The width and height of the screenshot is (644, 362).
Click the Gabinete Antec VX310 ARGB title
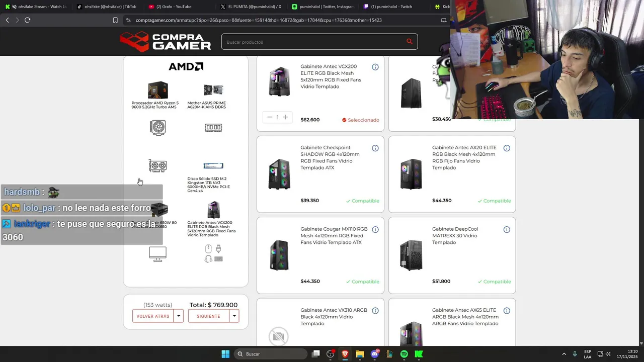point(334,317)
